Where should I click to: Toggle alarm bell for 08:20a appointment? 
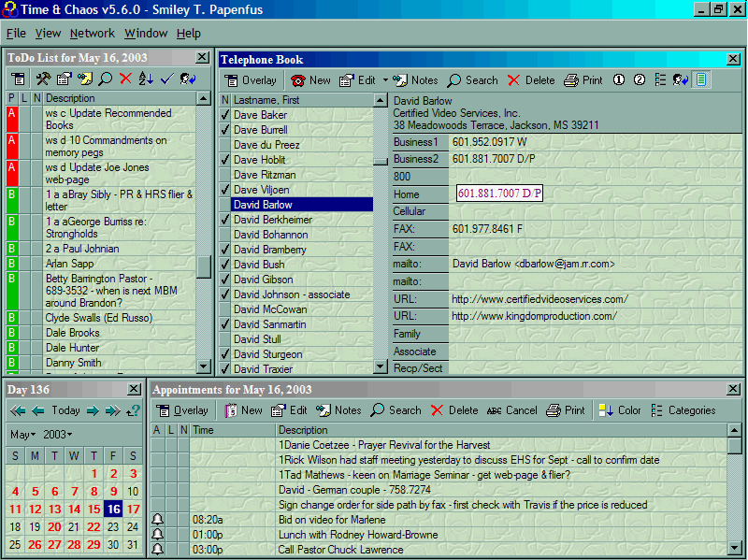coord(157,520)
